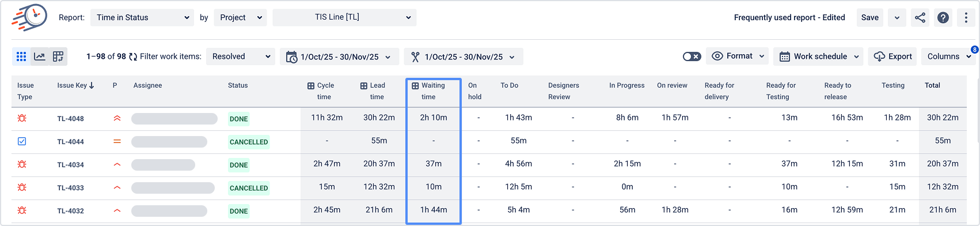Click the refresh icon beside 1–98 of 98
The width and height of the screenshot is (980, 226).
(x=133, y=56)
